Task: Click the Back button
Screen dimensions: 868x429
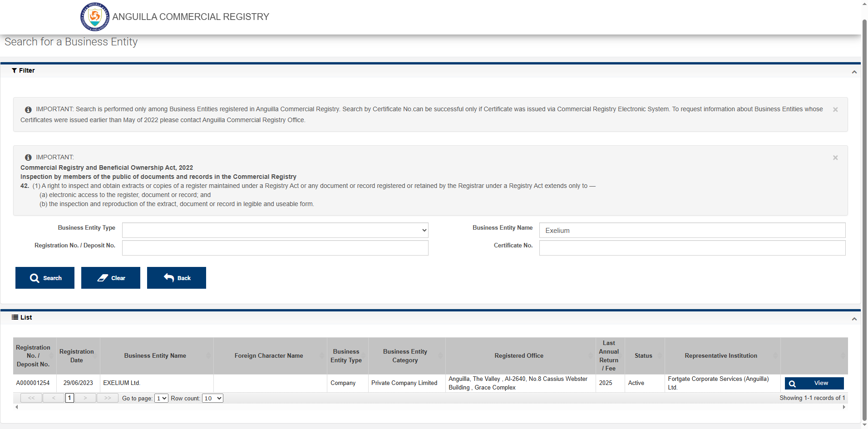Action: click(x=177, y=278)
